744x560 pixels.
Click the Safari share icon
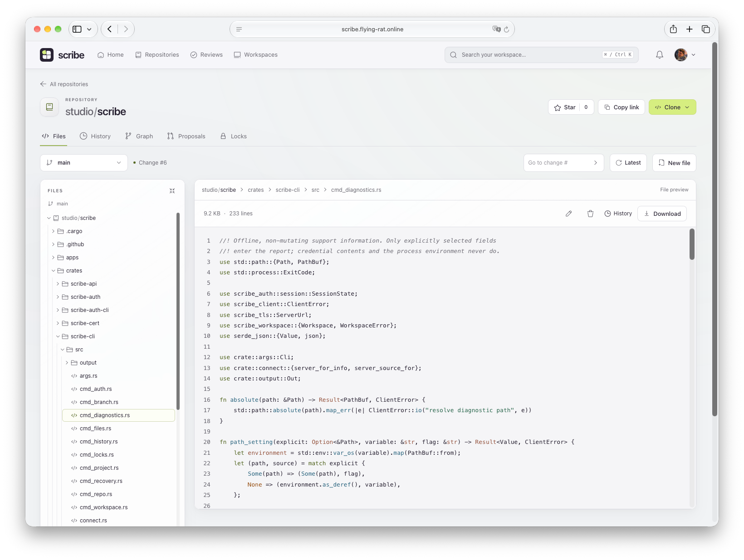click(x=673, y=29)
